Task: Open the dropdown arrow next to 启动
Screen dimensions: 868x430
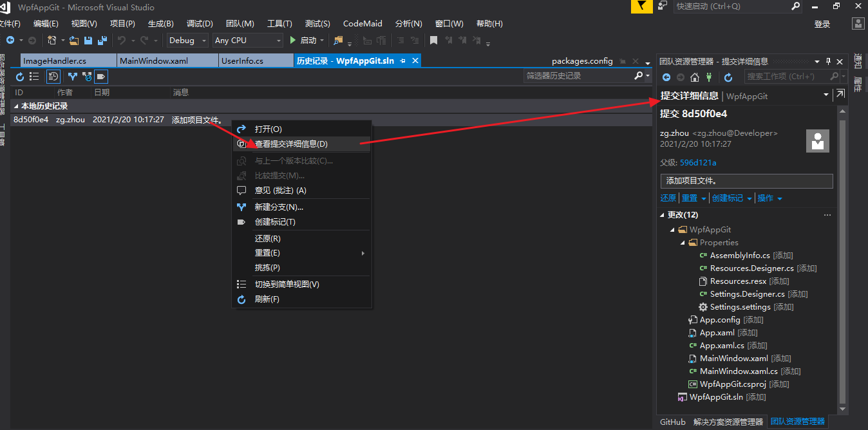Action: point(323,40)
